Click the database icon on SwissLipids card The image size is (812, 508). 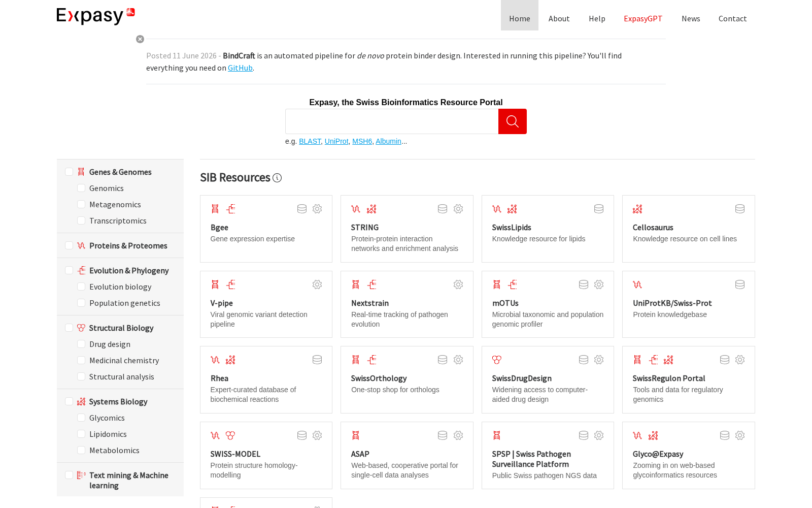[599, 209]
